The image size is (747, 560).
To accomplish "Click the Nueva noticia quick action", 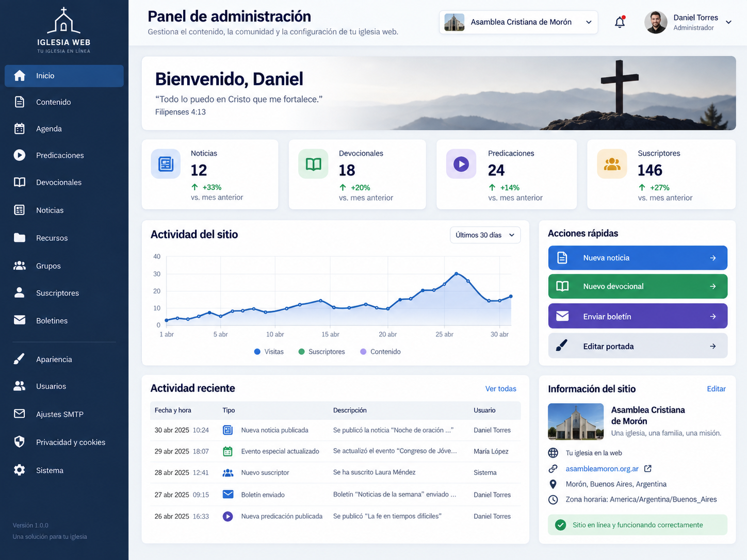I will [x=638, y=258].
